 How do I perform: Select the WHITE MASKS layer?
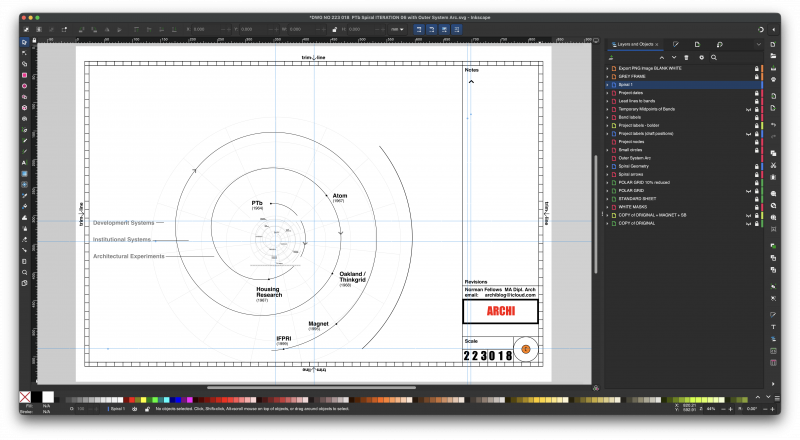634,206
